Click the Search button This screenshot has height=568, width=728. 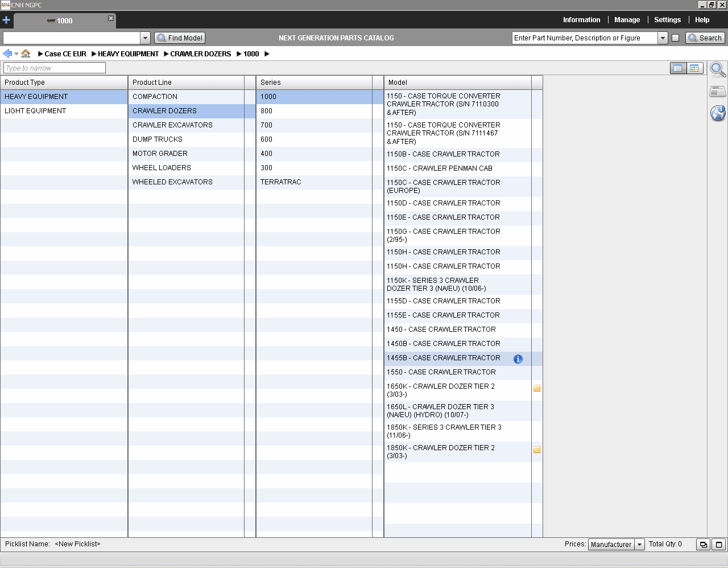705,38
